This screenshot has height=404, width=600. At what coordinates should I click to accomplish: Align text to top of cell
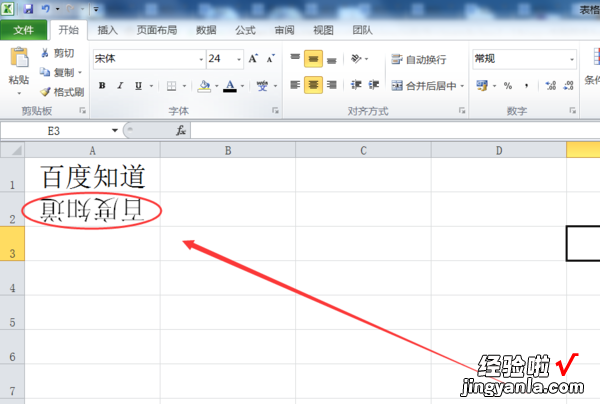[x=295, y=59]
